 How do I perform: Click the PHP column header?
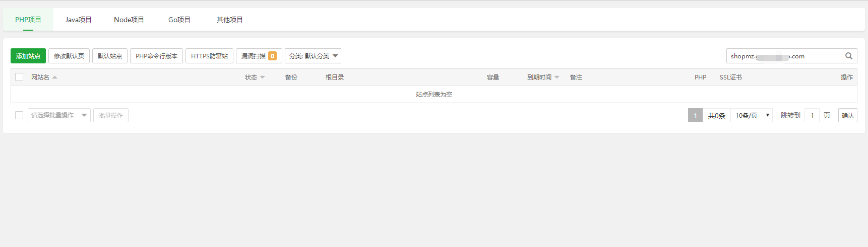tap(700, 77)
